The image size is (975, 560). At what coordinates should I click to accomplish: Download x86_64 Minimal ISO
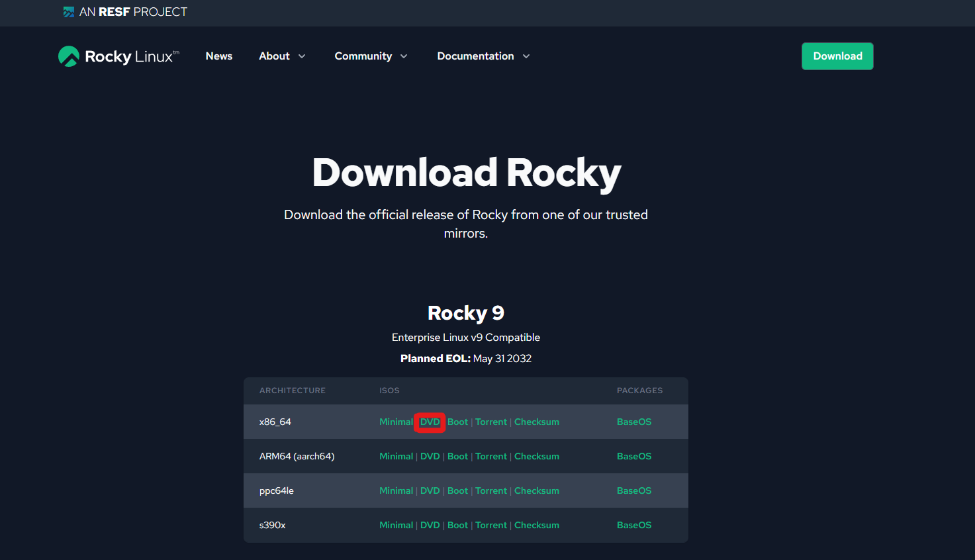396,422
